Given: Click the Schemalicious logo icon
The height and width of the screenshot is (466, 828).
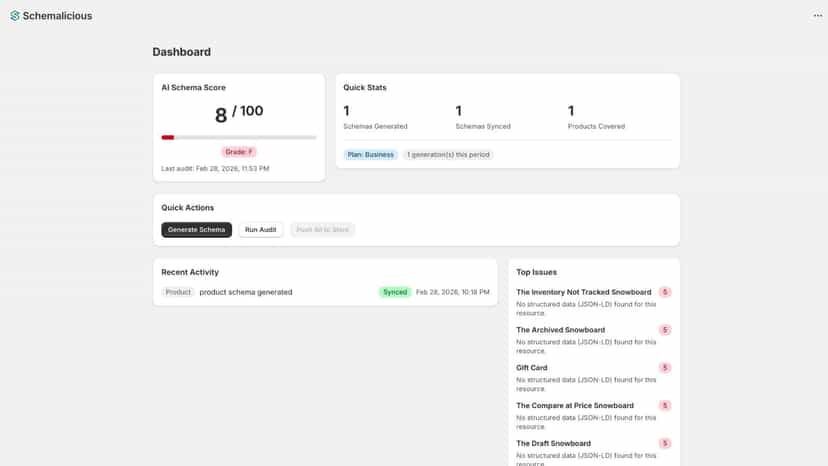Looking at the screenshot, I should (x=15, y=16).
